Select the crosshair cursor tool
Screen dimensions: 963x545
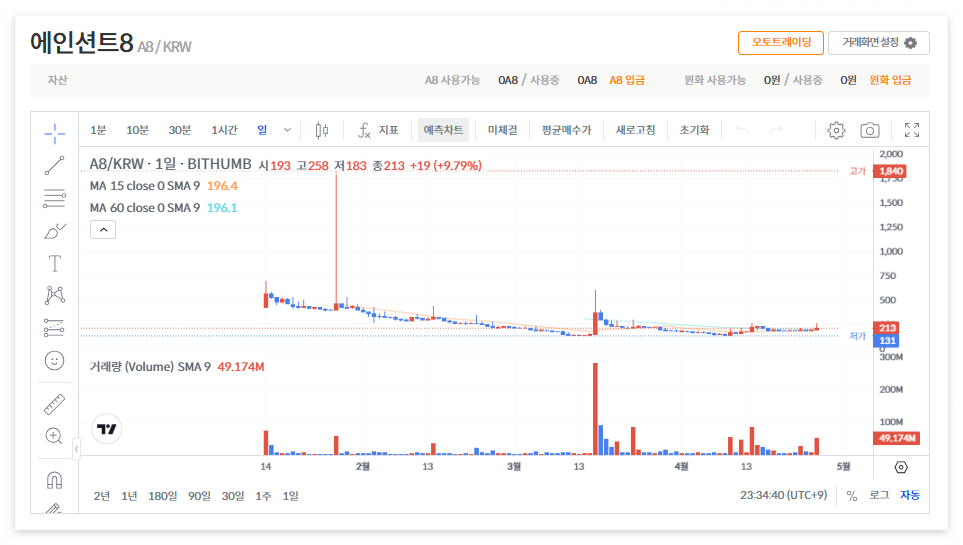[55, 133]
